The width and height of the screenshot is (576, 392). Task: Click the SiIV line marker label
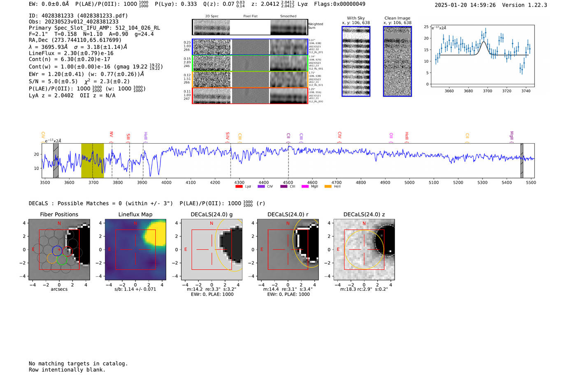tap(228, 136)
